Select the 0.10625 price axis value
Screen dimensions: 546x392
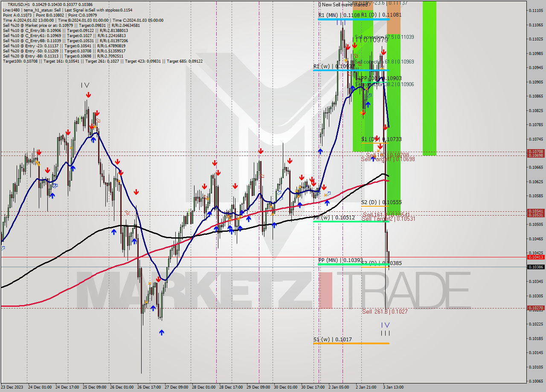pos(536,182)
